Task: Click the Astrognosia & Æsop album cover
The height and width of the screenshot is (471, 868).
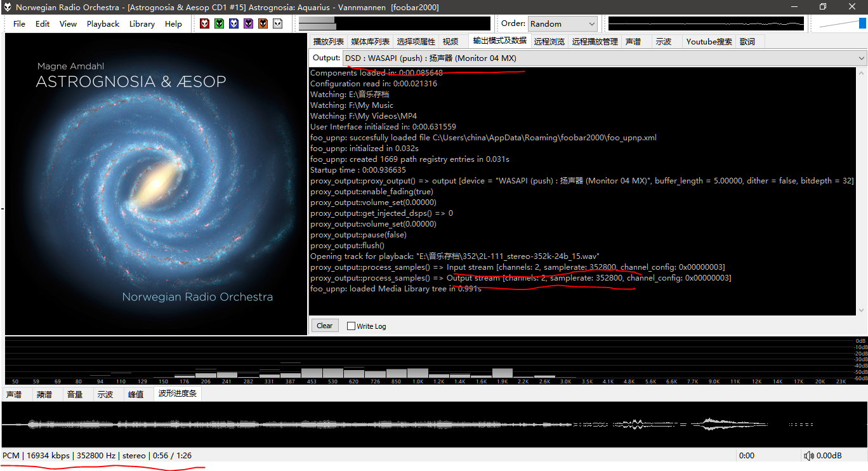Action: (x=155, y=184)
